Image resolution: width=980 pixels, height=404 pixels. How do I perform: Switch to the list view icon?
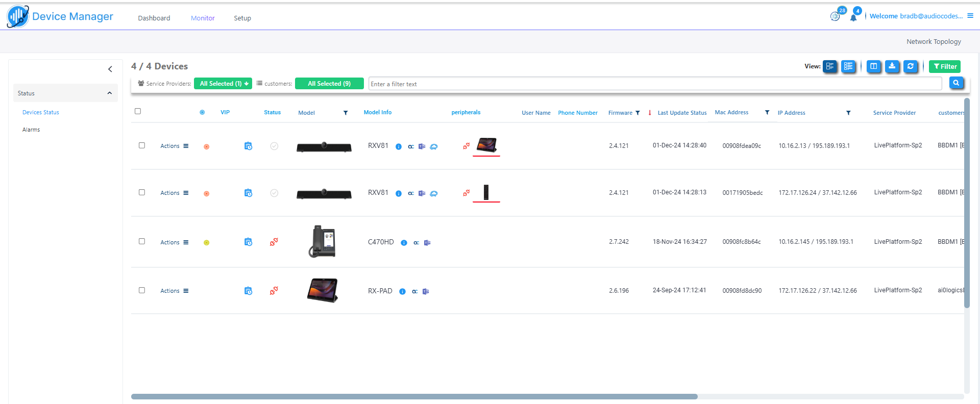coord(848,66)
